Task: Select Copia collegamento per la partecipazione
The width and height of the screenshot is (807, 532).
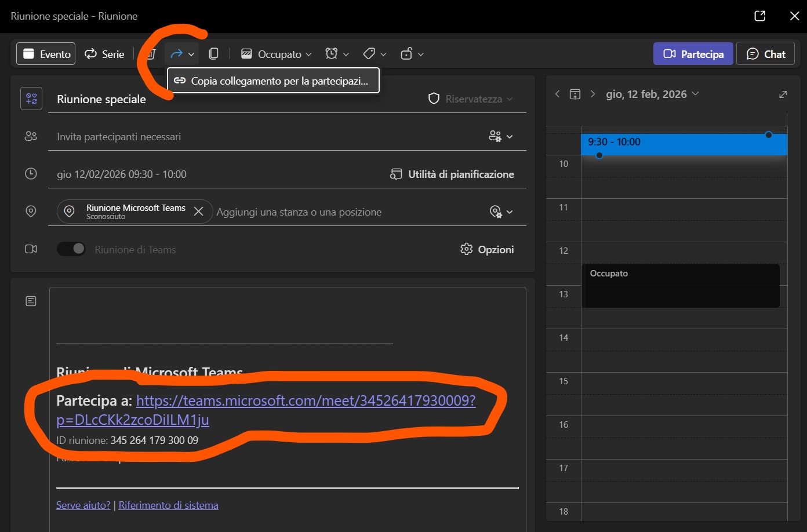Action: 273,81
